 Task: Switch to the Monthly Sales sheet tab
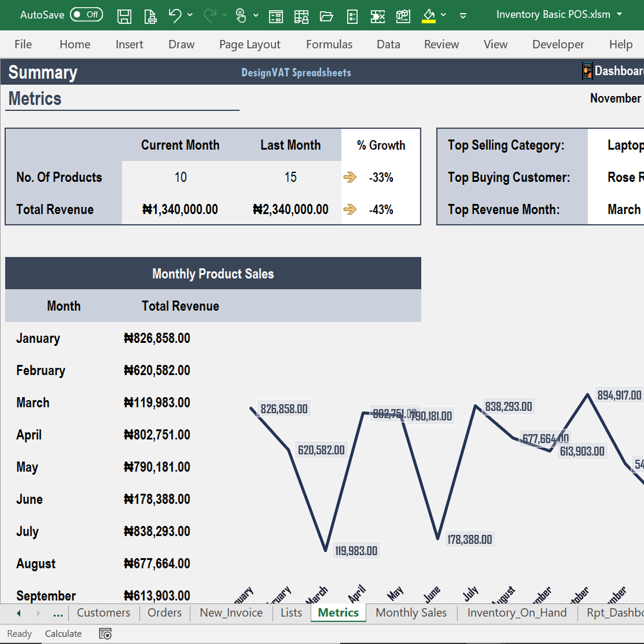click(411, 612)
